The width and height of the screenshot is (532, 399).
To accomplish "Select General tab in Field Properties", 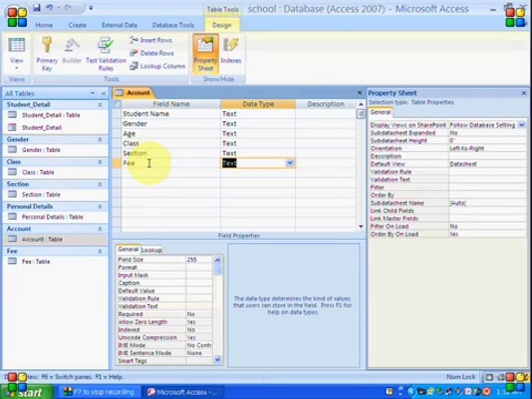I will pos(128,249).
